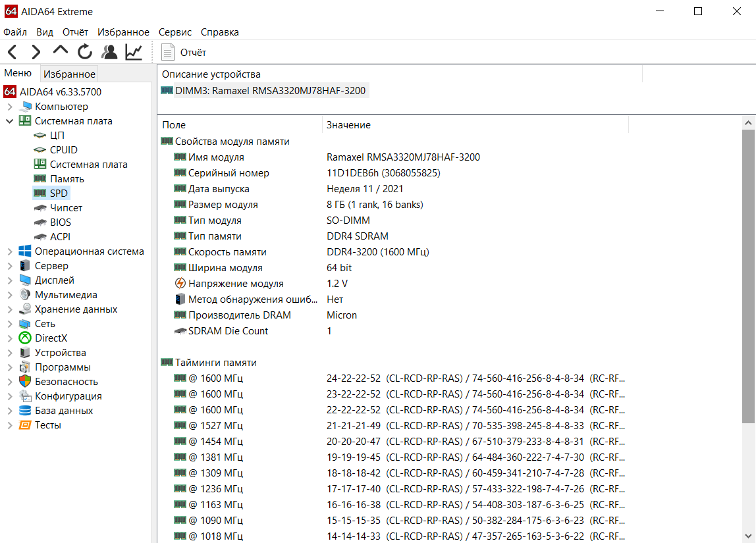Screen dimensions: 756x543
Task: Select the Производитель DRAM row
Action: click(x=394, y=315)
